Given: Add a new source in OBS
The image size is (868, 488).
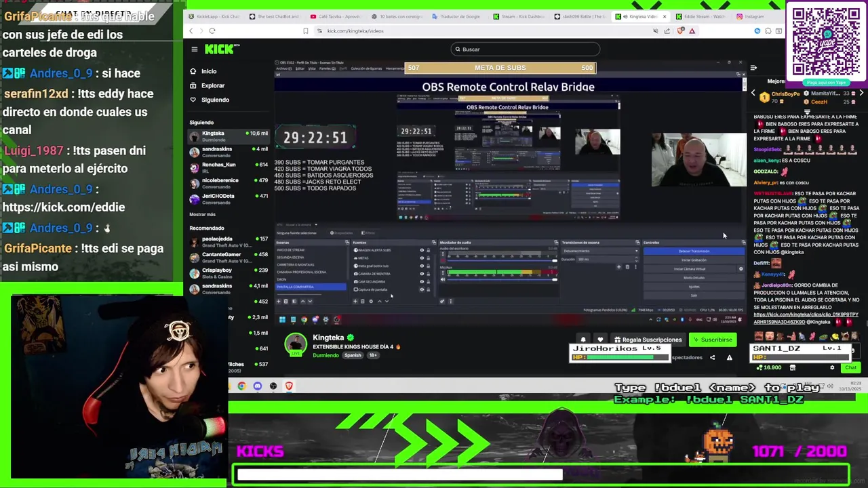Looking at the screenshot, I should click(355, 301).
